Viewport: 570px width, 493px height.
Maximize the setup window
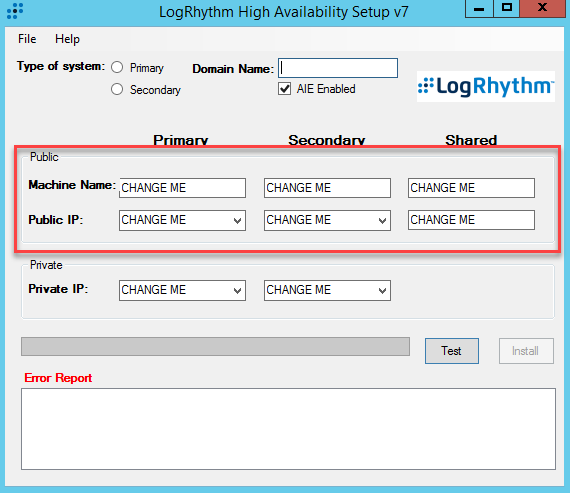pyautogui.click(x=507, y=8)
